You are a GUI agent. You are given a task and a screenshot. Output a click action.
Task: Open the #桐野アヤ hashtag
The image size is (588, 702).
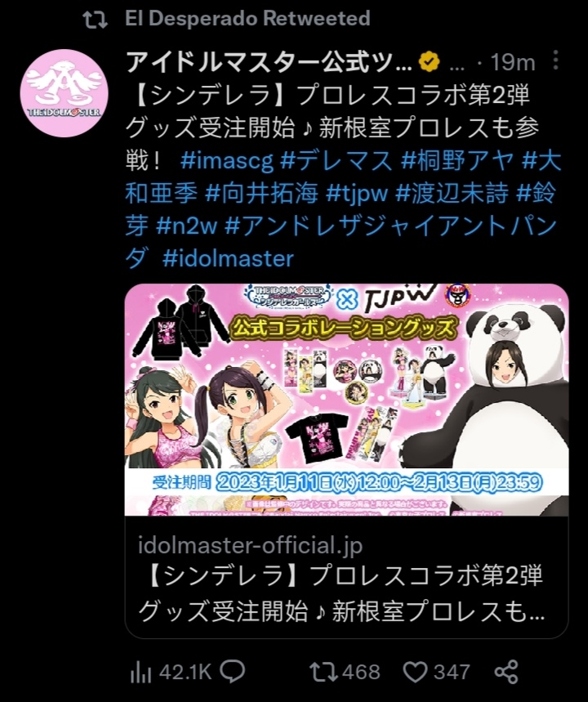click(x=457, y=161)
